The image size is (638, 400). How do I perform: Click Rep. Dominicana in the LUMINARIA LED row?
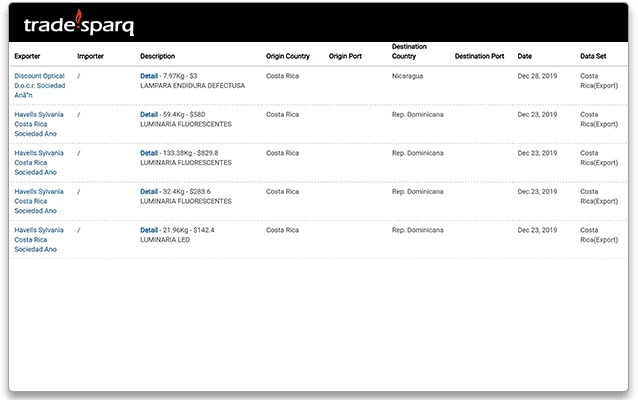(417, 230)
